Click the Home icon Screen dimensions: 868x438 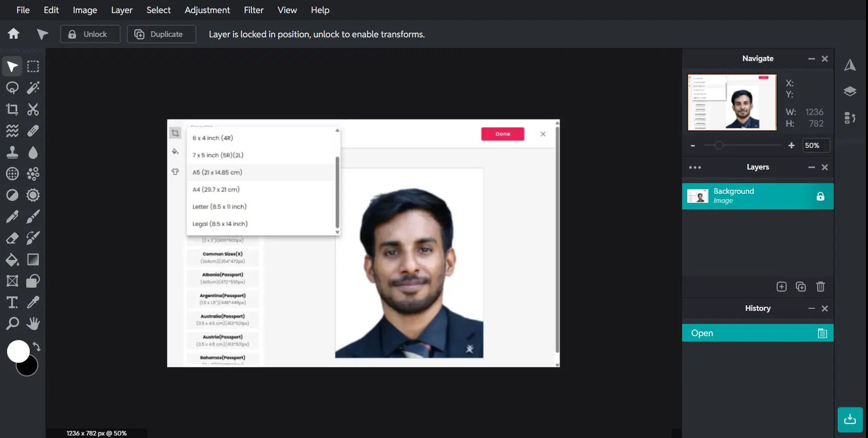tap(14, 34)
